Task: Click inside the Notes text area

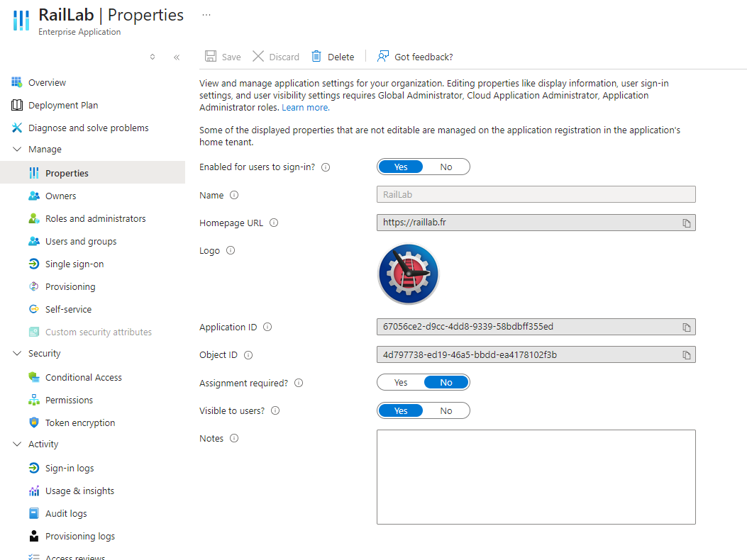Action: click(x=536, y=476)
